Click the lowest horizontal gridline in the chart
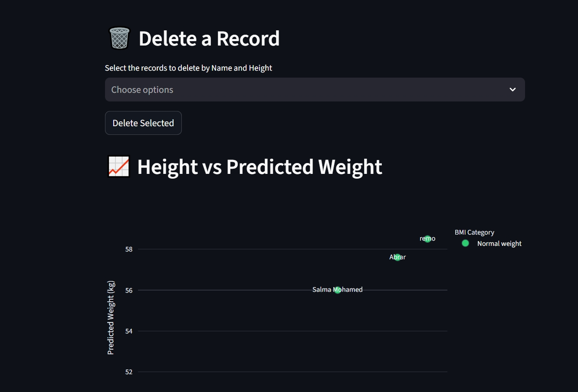The image size is (578, 392). (260, 372)
